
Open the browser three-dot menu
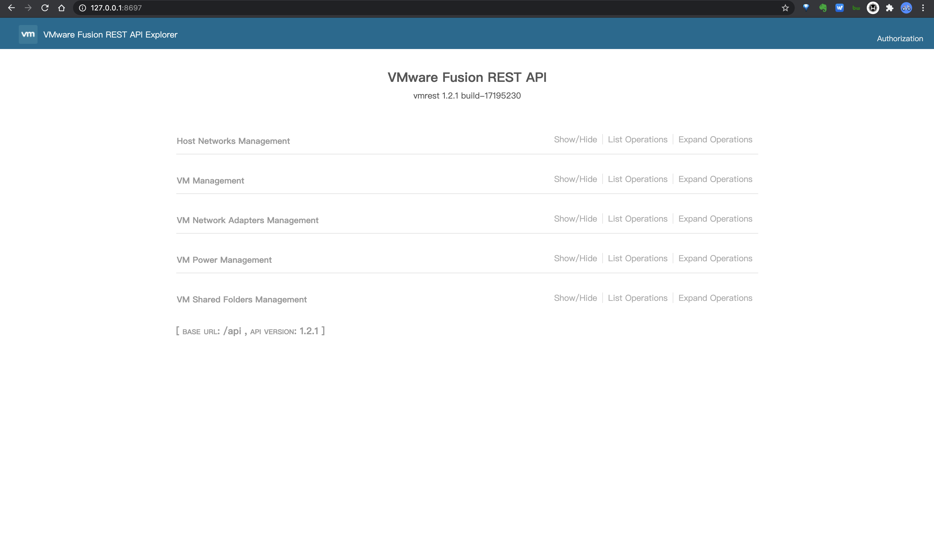[923, 8]
